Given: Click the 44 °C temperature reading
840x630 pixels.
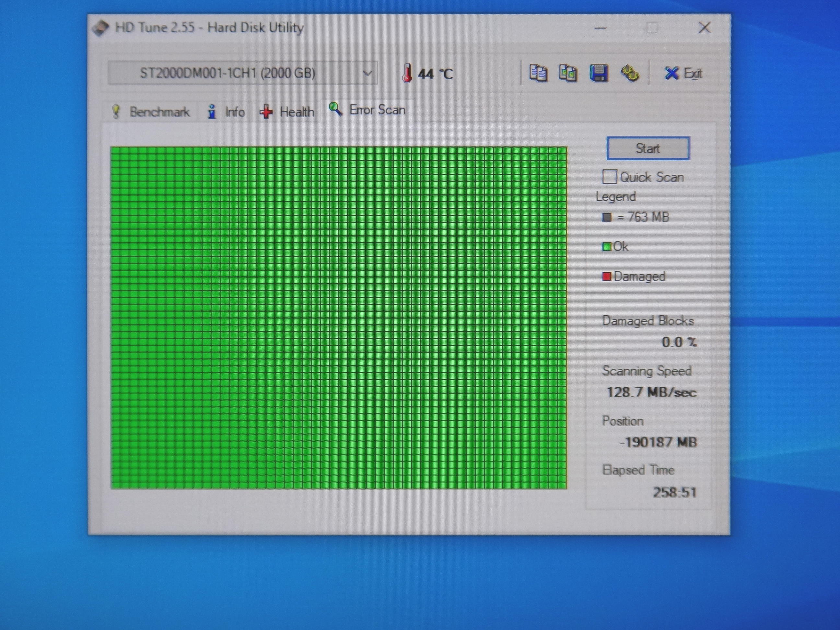Looking at the screenshot, I should (435, 74).
